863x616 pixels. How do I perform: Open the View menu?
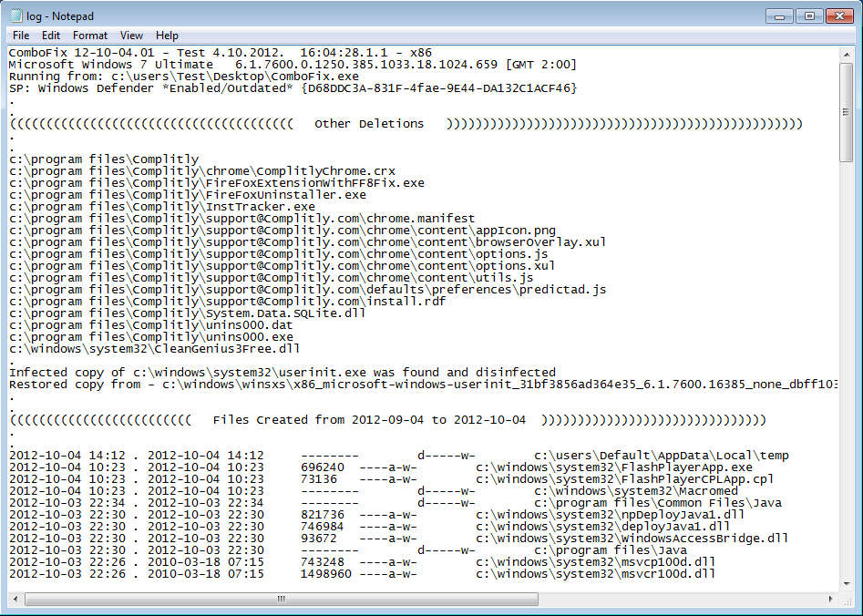tap(131, 36)
